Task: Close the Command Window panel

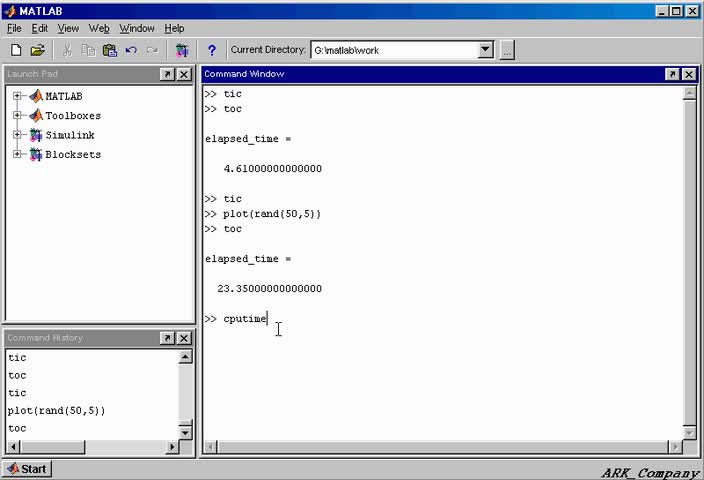Action: [689, 74]
